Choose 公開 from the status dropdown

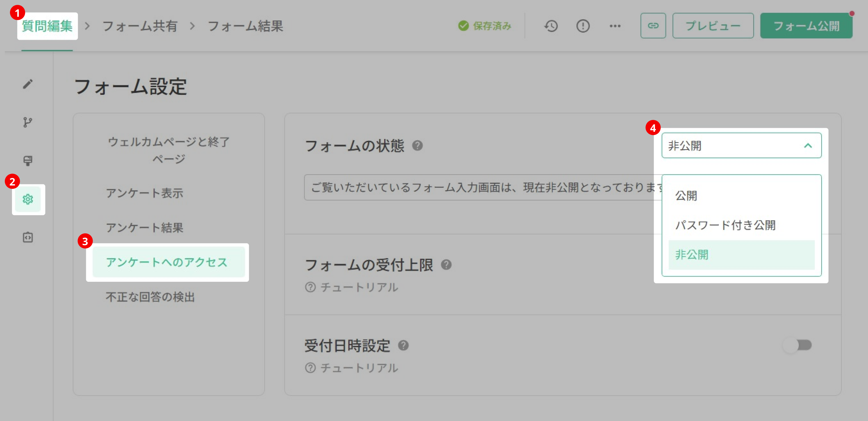pyautogui.click(x=741, y=196)
